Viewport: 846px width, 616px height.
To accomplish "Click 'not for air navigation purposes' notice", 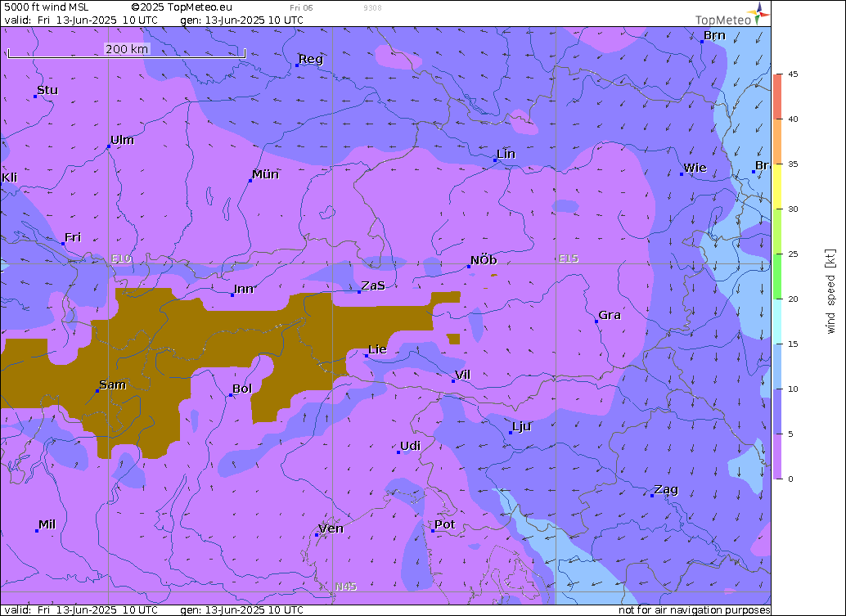I will tap(695, 609).
